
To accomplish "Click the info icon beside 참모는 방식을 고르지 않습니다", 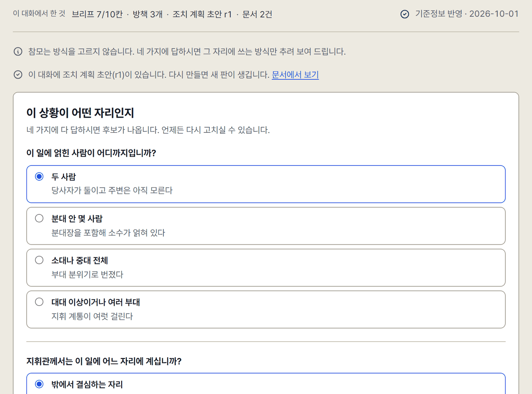I will pos(18,52).
